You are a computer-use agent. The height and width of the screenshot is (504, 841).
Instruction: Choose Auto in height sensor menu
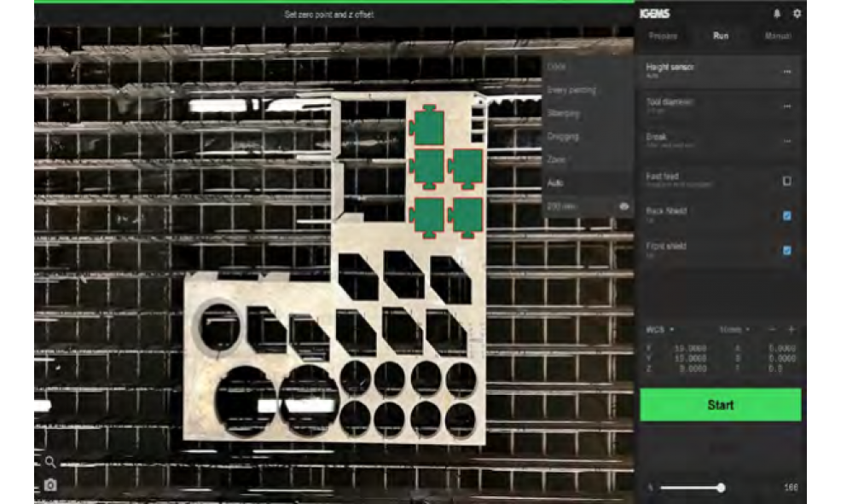tap(588, 182)
